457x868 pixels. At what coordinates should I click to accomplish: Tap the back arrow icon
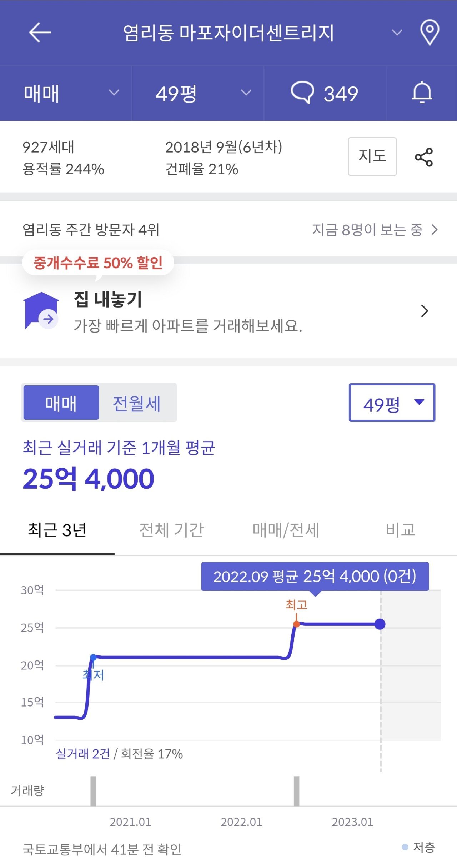(x=40, y=33)
